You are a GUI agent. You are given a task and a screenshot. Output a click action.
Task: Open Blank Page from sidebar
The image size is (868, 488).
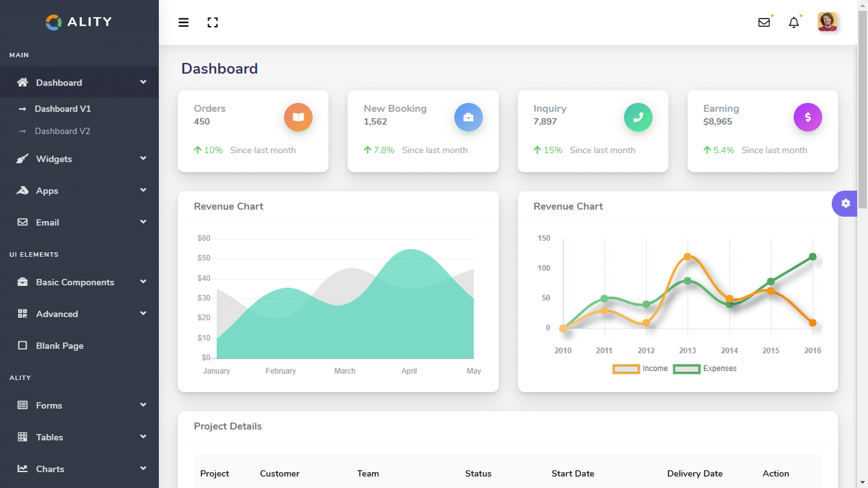tap(60, 346)
